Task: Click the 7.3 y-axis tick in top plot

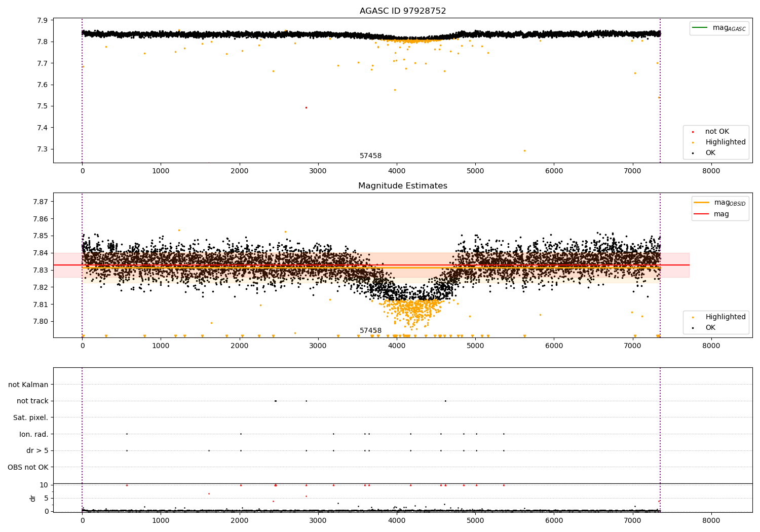Action: (43, 149)
